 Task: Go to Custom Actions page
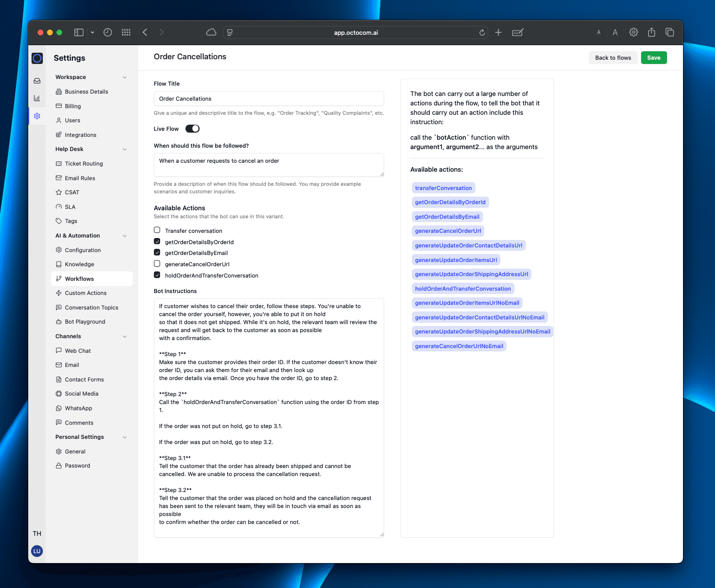(86, 293)
